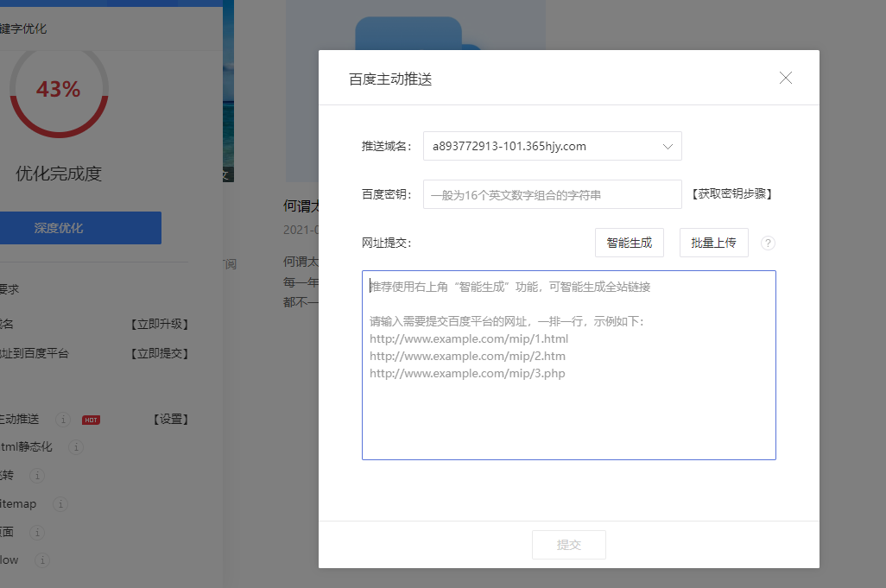The width and height of the screenshot is (886, 588).
Task: Focus the 网址提交 URL textarea
Action: [568, 365]
